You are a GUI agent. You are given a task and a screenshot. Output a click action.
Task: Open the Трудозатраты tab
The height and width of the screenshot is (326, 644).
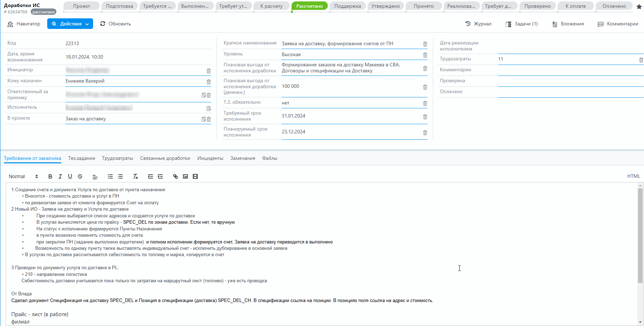coord(117,158)
